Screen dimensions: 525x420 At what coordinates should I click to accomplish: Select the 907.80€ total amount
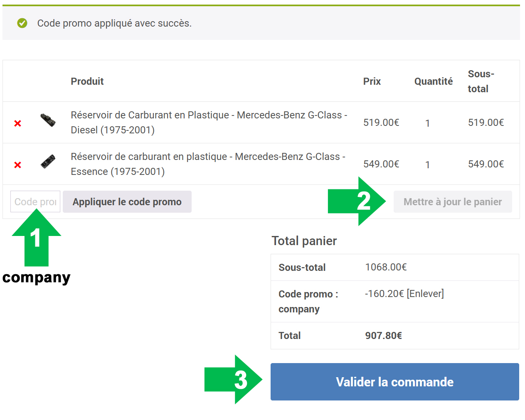point(384,335)
